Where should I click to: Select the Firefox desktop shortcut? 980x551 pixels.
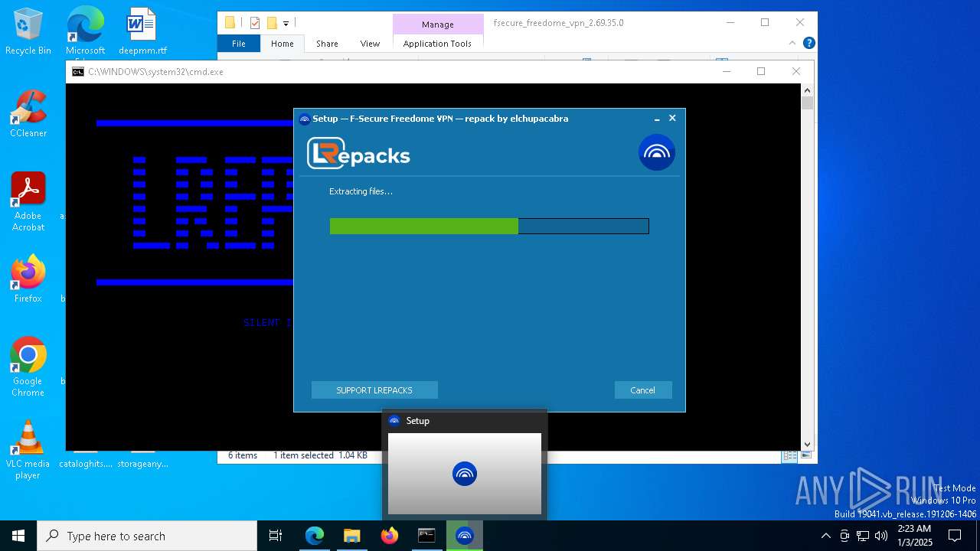tap(28, 279)
